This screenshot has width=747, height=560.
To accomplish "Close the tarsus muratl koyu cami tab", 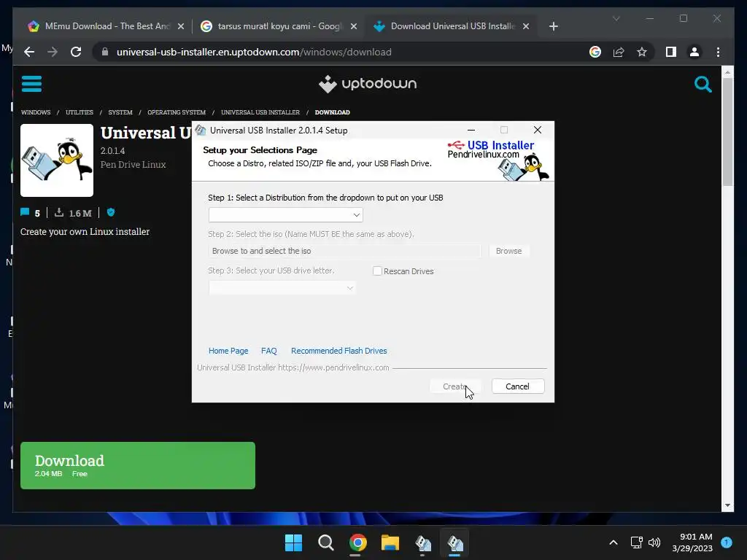I will click(354, 26).
